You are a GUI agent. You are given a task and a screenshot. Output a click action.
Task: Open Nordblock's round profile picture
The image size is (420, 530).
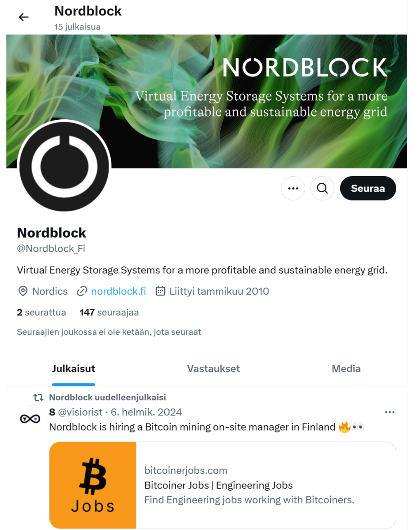click(x=64, y=166)
